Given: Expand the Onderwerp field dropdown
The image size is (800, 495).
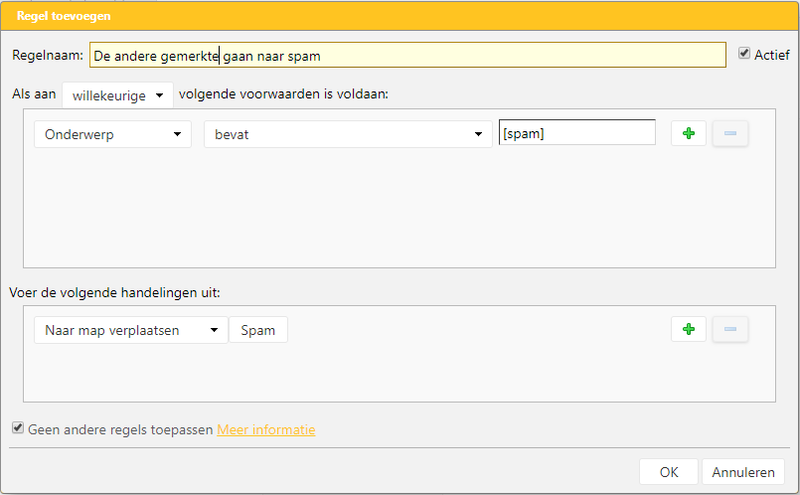Looking at the screenshot, I should coord(112,134).
